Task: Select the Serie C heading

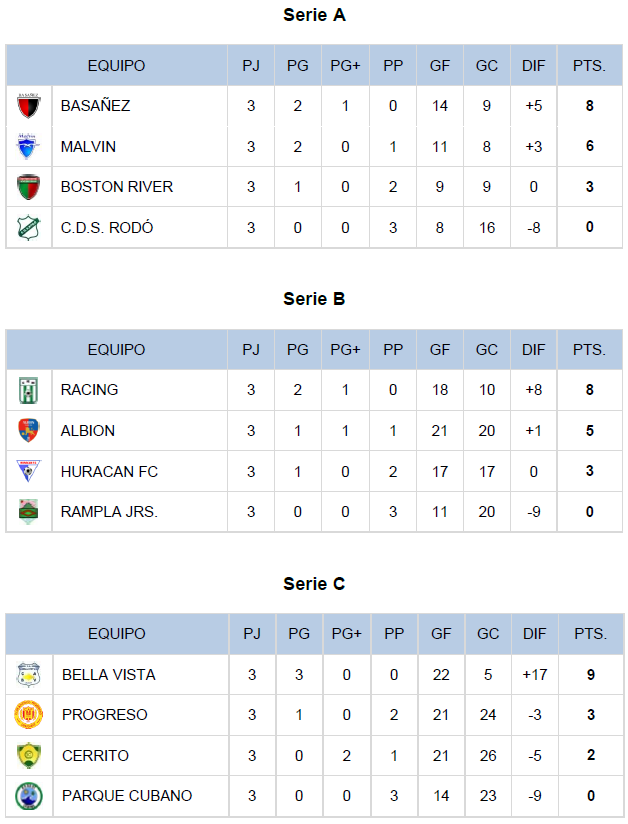Action: [x=314, y=584]
